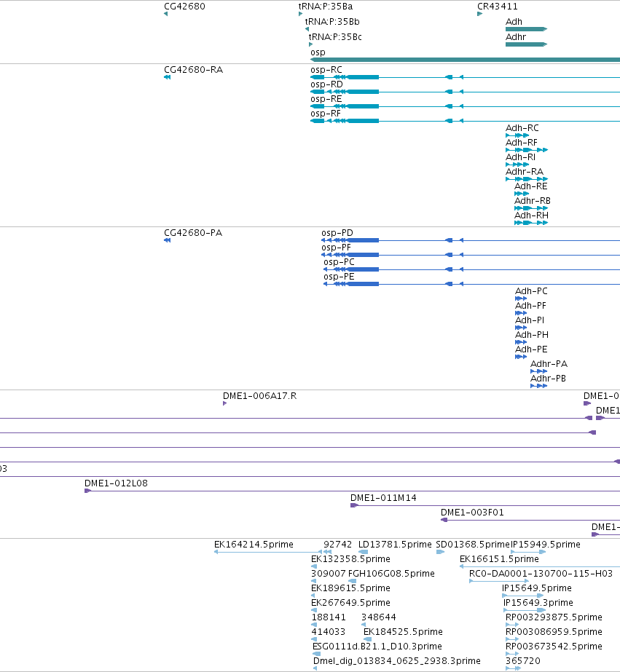Click the EK132358.5prime EST feature
The height and width of the screenshot is (672, 620).
[x=314, y=566]
